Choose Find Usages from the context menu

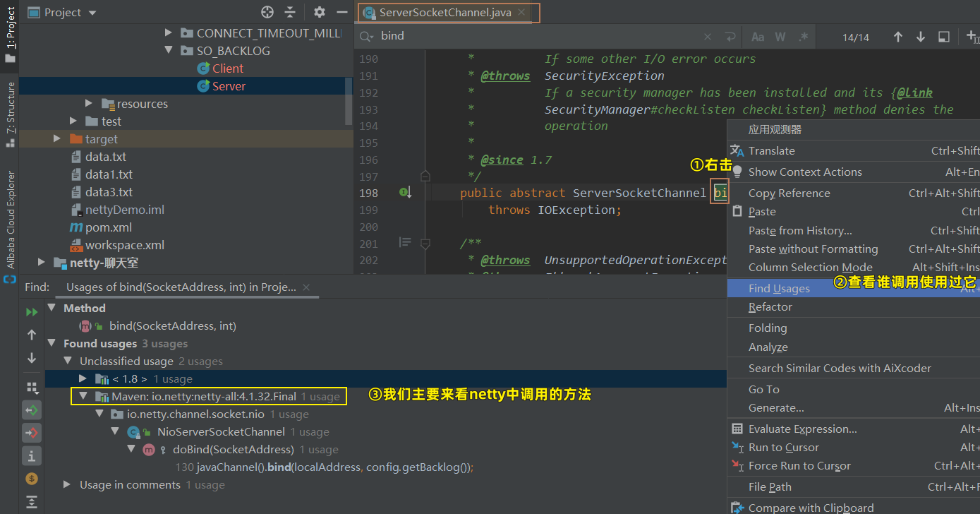coord(854,288)
